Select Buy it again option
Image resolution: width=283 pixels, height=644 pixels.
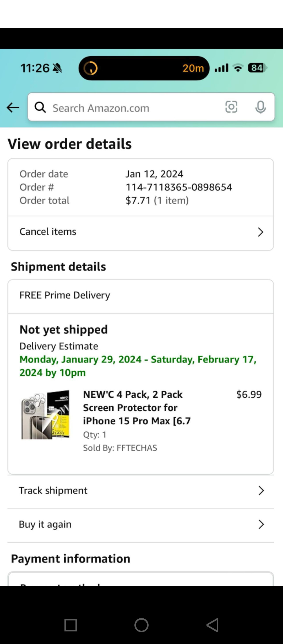pyautogui.click(x=45, y=524)
